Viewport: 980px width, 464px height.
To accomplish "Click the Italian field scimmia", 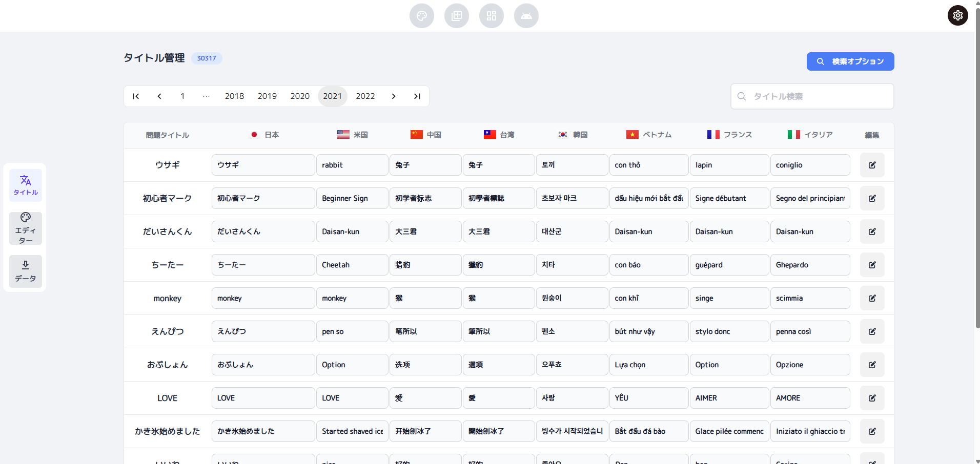I will (x=810, y=298).
